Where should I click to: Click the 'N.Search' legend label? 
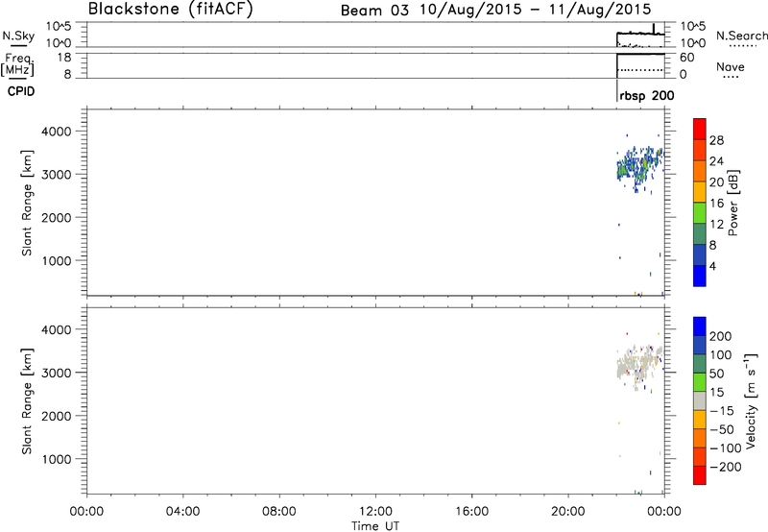click(741, 36)
